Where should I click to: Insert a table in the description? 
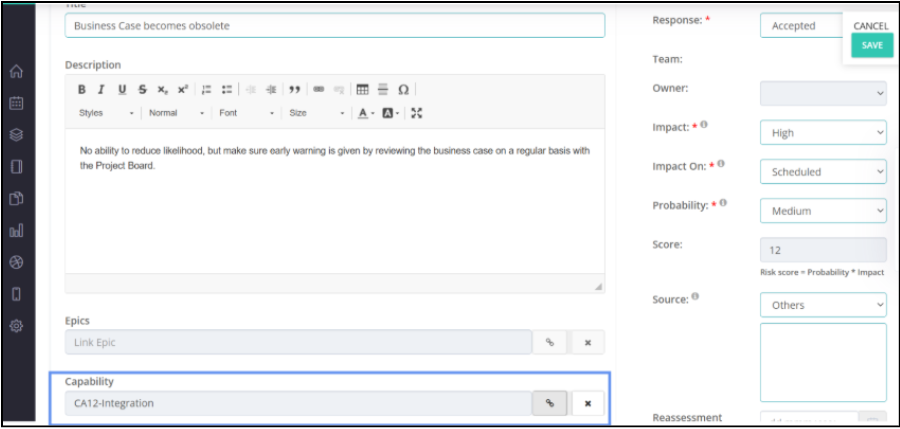coord(362,90)
